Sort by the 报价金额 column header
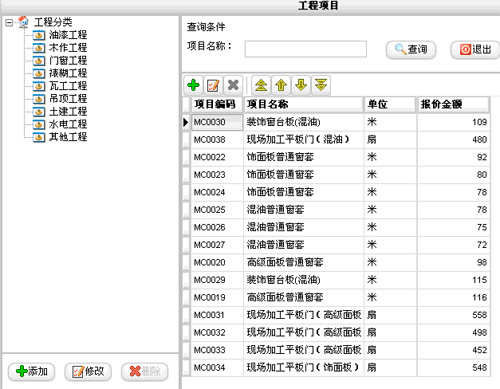Image resolution: width=500 pixels, height=389 pixels. [x=453, y=104]
